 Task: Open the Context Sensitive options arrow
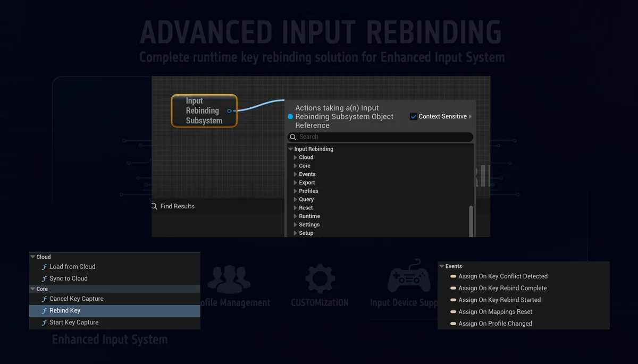[x=470, y=116]
